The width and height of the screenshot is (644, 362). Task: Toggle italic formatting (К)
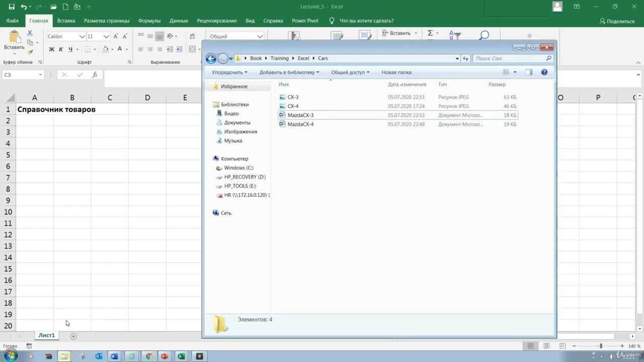61,49
